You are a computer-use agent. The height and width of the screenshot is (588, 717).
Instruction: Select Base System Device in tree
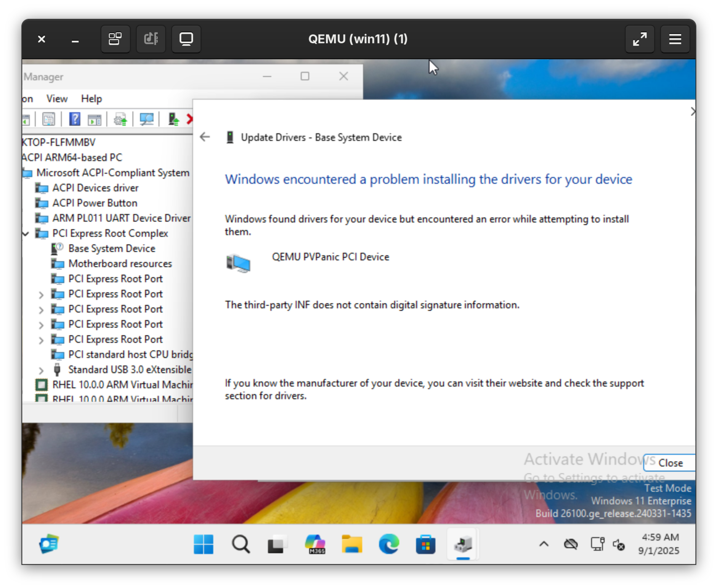[x=112, y=249]
